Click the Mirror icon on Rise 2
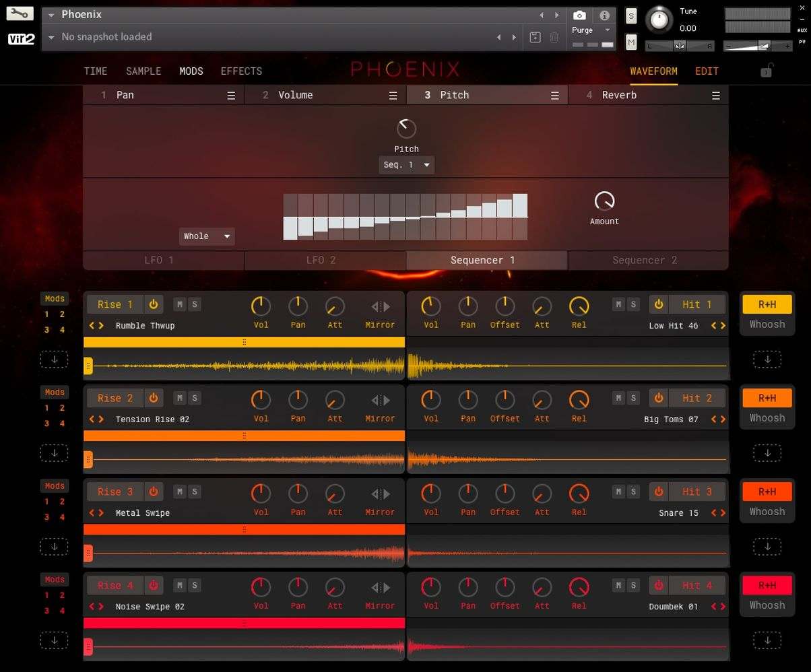This screenshot has width=811, height=672. (x=379, y=401)
